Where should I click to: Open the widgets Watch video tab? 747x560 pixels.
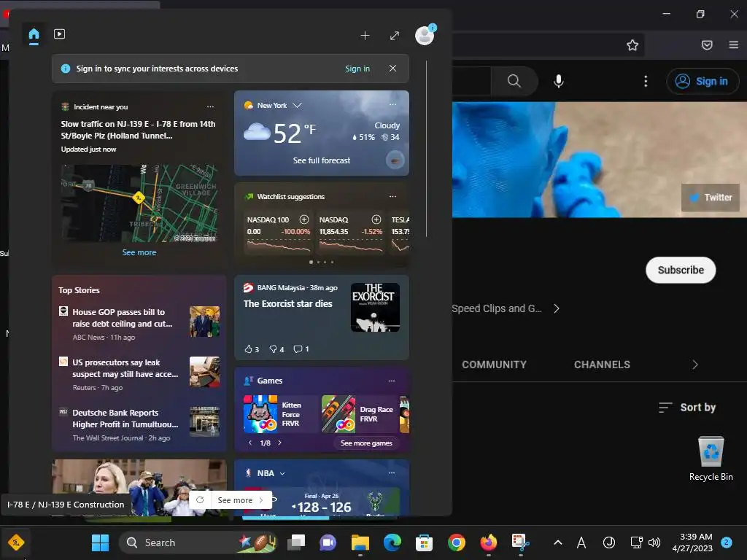(60, 34)
